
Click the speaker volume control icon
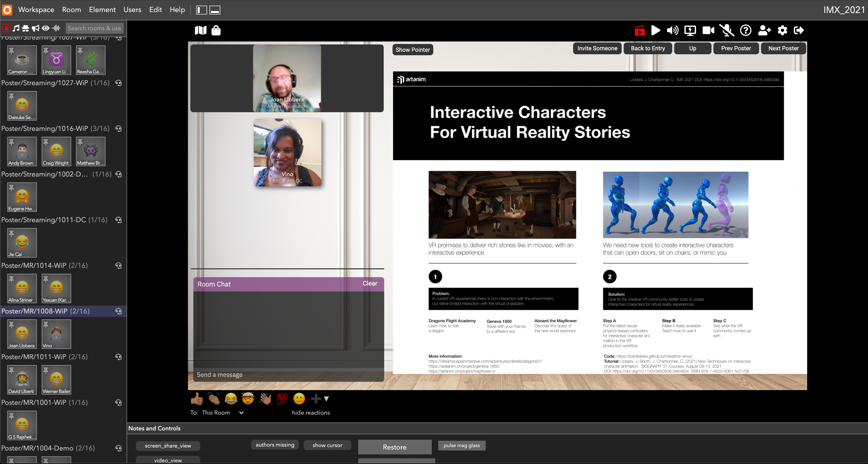point(672,30)
